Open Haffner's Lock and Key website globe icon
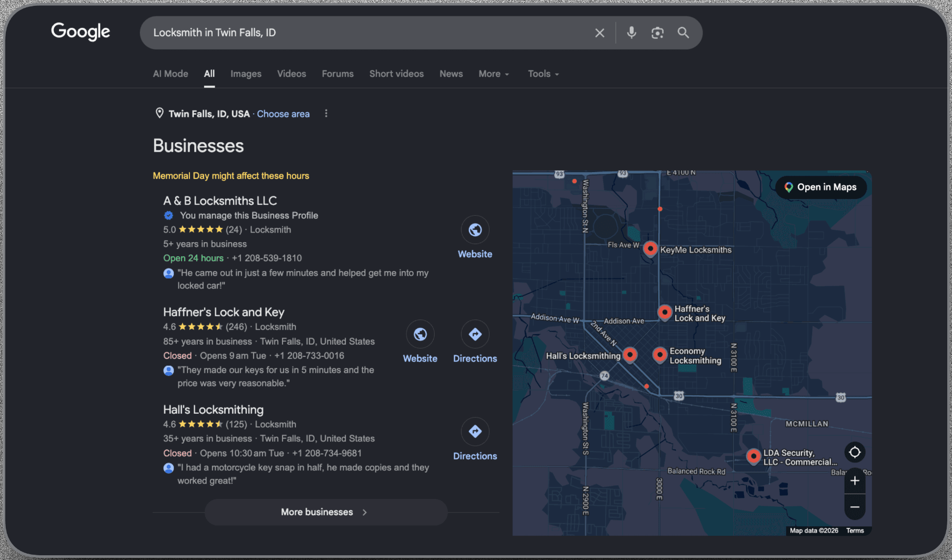The image size is (952, 560). pos(420,334)
